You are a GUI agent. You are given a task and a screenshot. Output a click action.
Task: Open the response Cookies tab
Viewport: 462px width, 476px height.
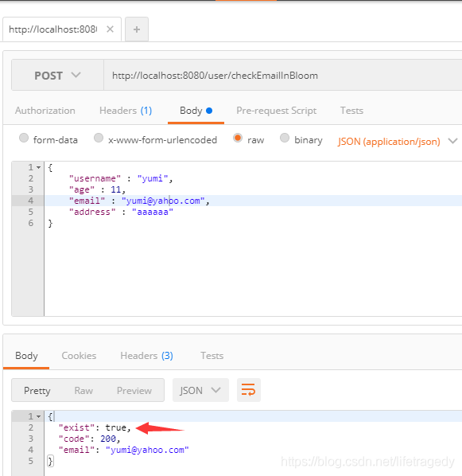[79, 356]
